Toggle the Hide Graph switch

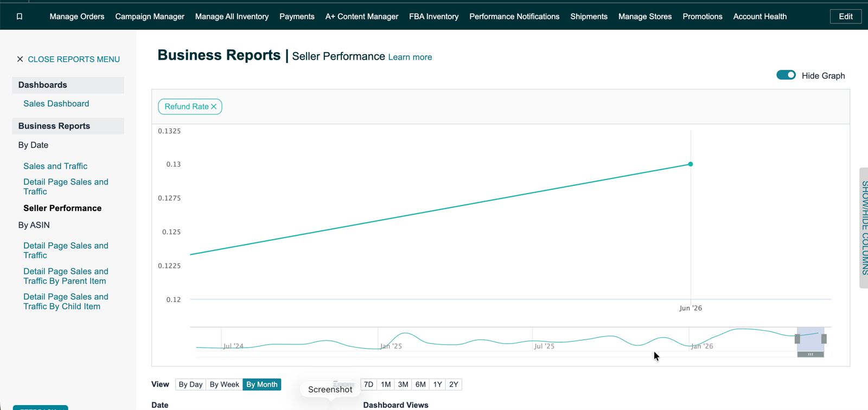tap(786, 75)
